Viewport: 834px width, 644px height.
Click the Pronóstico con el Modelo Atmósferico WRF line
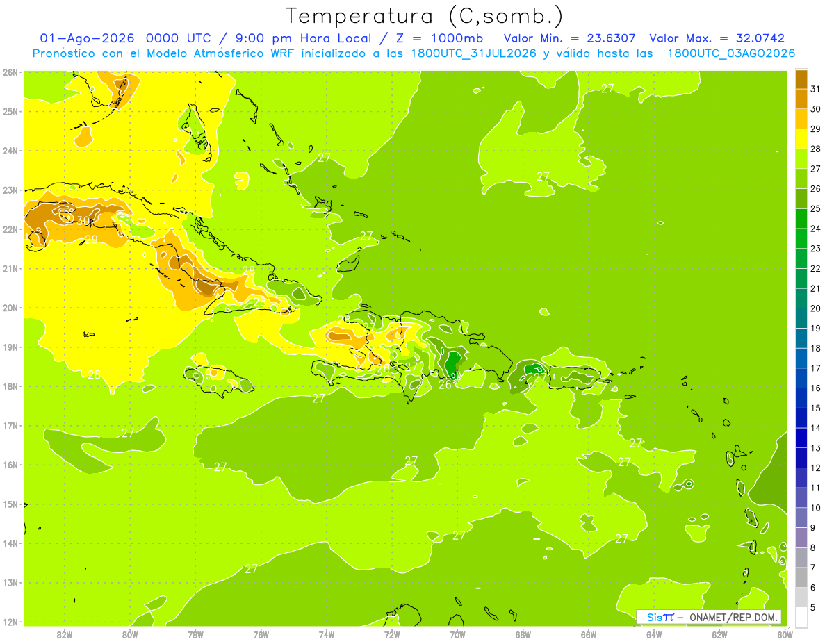coord(414,53)
